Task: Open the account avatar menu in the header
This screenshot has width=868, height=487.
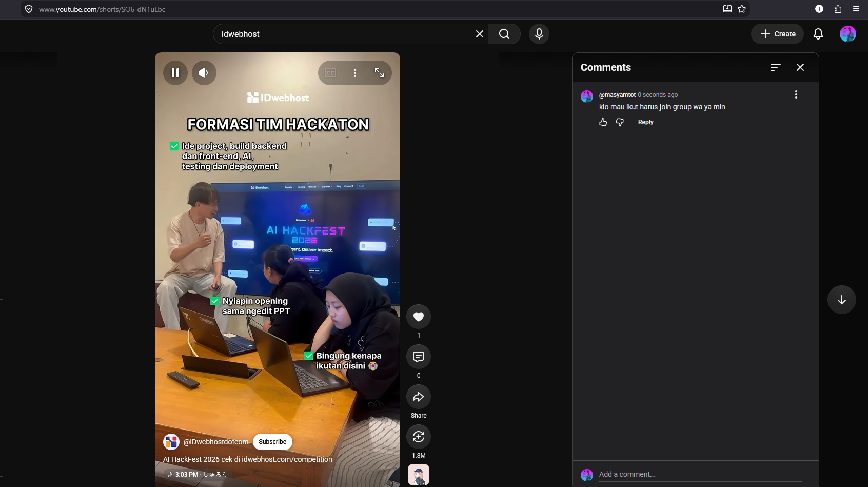Action: point(848,34)
